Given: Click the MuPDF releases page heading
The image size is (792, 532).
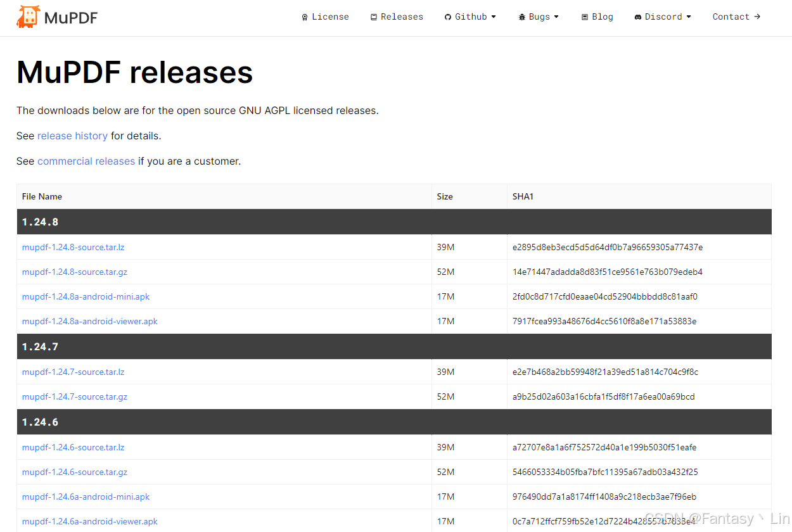Looking at the screenshot, I should pyautogui.click(x=134, y=72).
